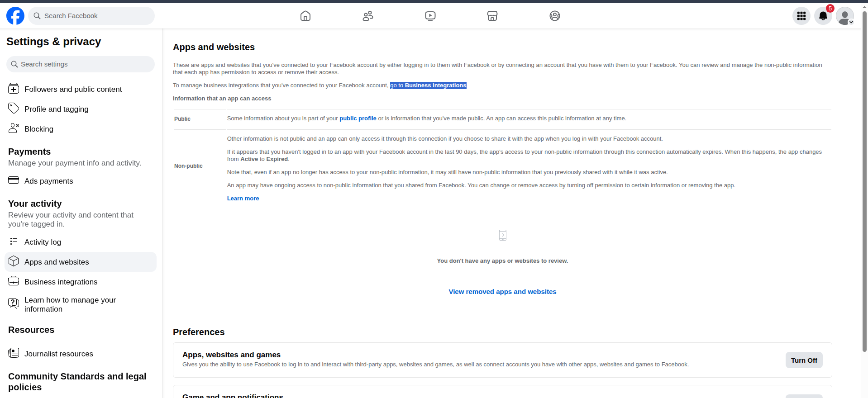The height and width of the screenshot is (398, 868).
Task: Click Learn how to manage information icon
Action: point(14,303)
